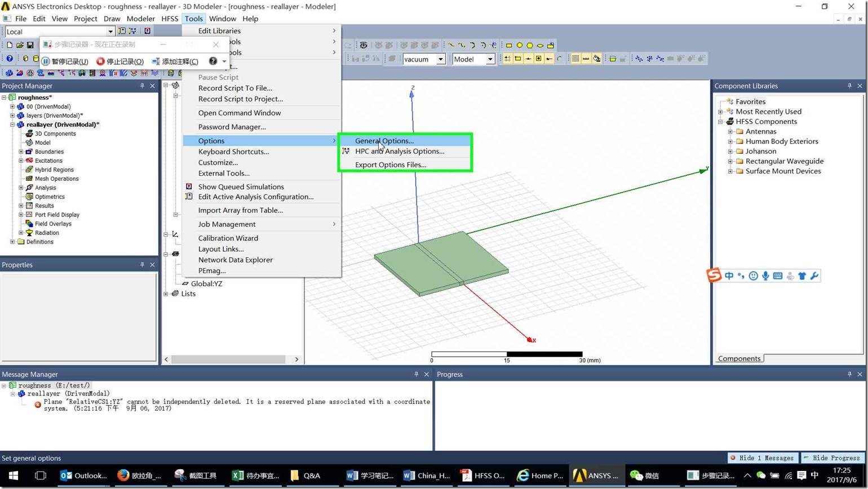The image size is (868, 489).
Task: Open the Modeler menu
Action: pyautogui.click(x=140, y=19)
